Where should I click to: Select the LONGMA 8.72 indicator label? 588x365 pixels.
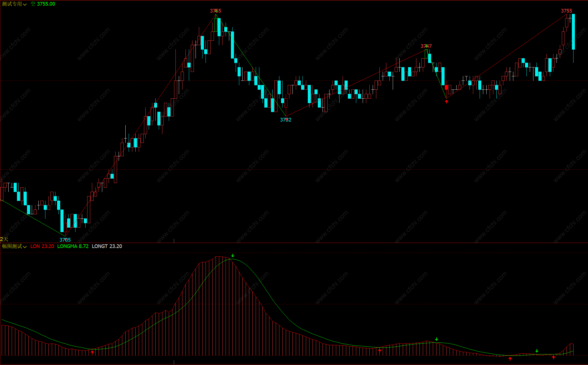(73, 246)
